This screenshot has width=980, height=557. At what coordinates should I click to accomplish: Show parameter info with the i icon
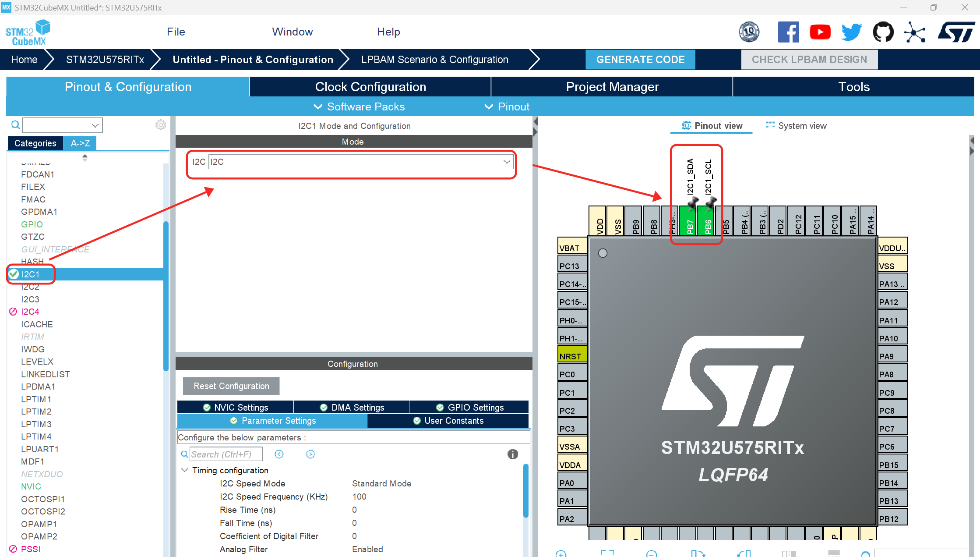(x=513, y=454)
